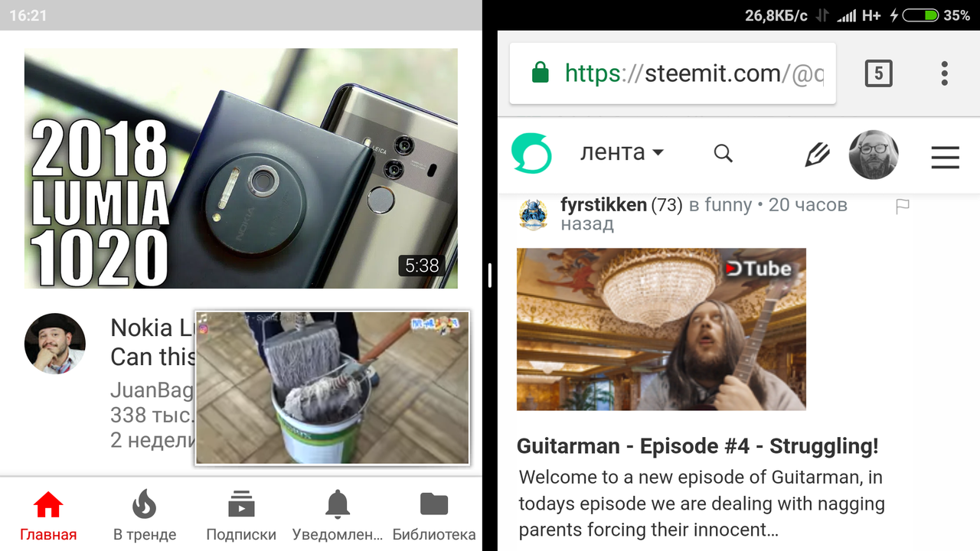Tap the floating mop bucket video window

coord(332,388)
